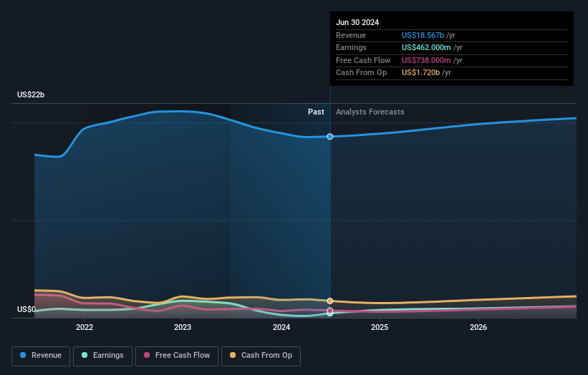Toggle the Earnings legend button
Image resolution: width=588 pixels, height=375 pixels.
102,356
